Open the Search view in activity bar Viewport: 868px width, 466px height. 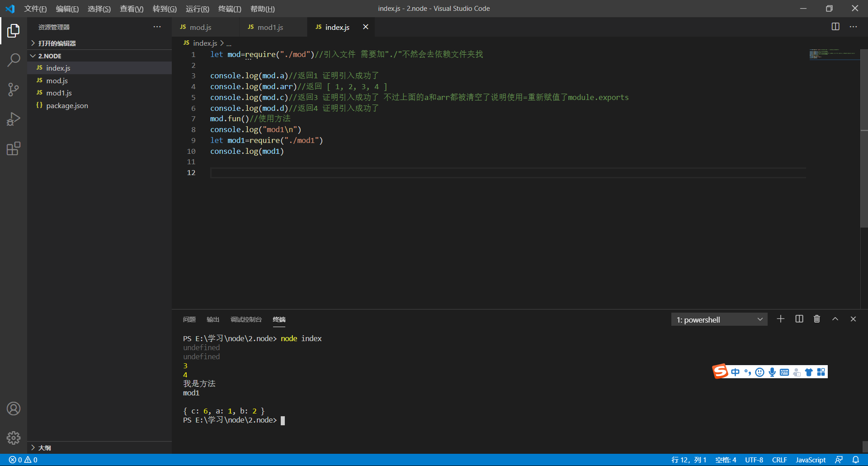tap(14, 60)
